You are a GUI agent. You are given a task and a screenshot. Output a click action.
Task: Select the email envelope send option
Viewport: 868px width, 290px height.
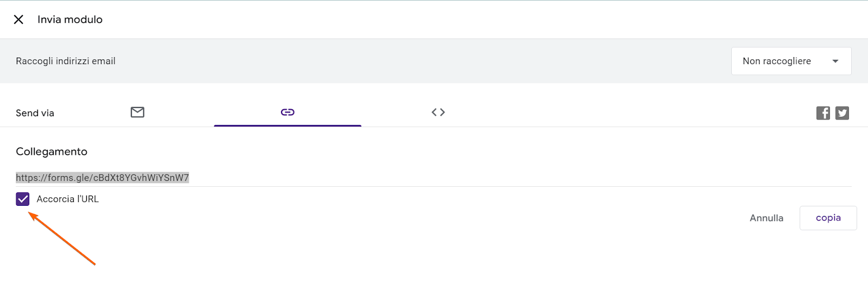point(137,112)
